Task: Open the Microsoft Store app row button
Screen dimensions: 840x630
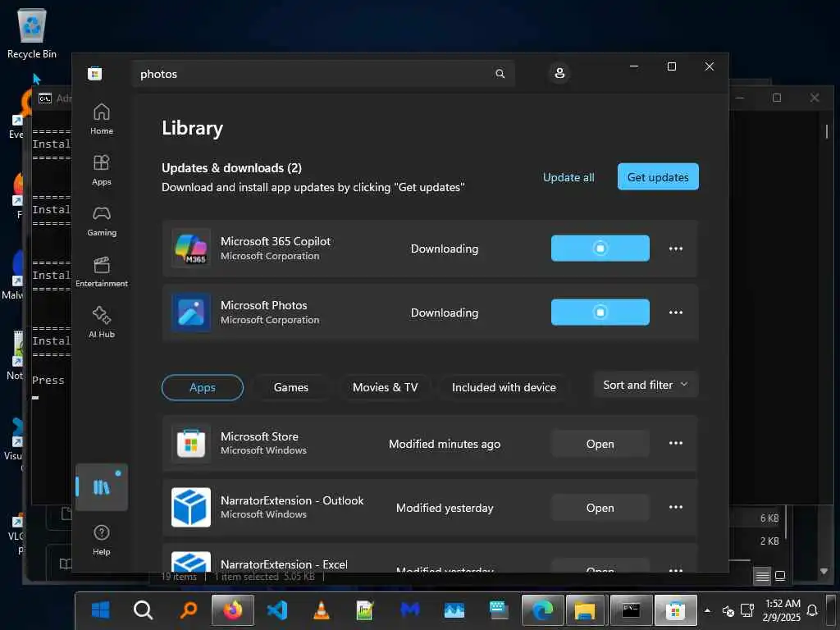Action: tap(600, 444)
